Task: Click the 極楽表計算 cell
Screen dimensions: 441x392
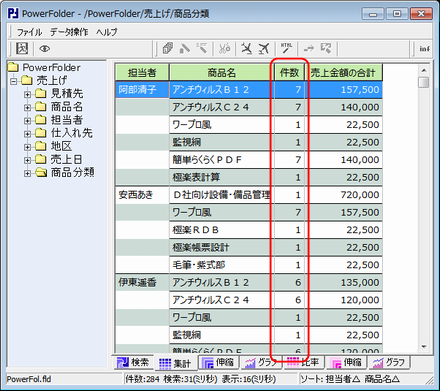Action: pyautogui.click(x=221, y=177)
